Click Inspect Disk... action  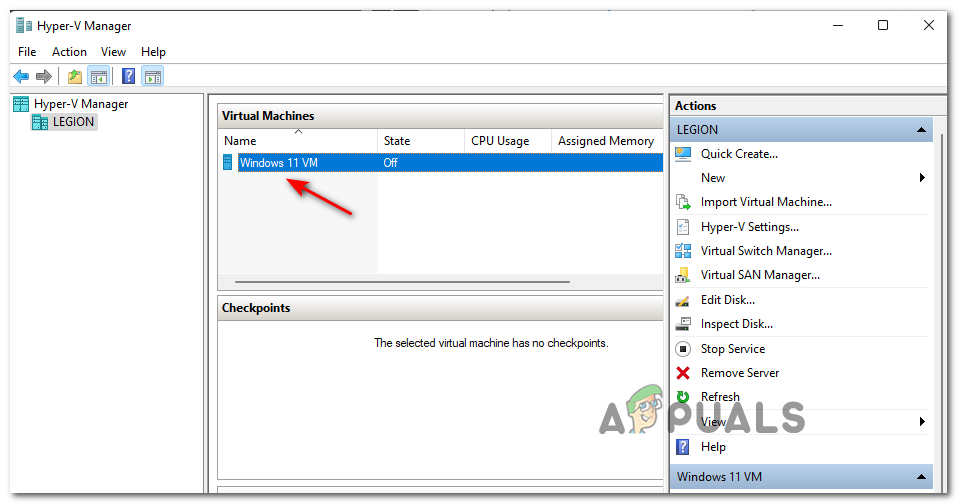coord(737,324)
